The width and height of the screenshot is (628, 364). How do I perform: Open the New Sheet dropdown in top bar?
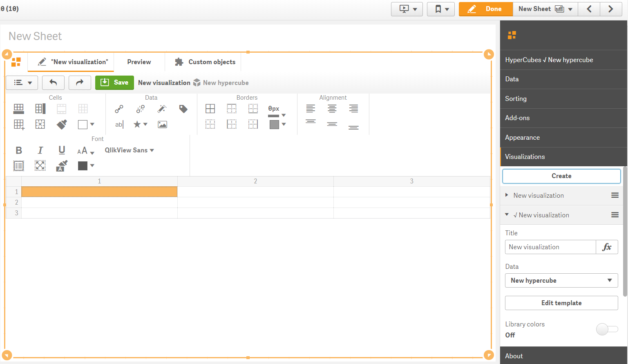[545, 9]
